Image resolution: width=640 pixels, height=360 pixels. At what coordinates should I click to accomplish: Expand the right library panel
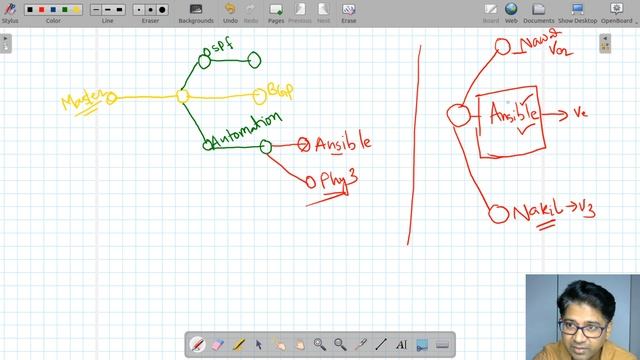605,43
